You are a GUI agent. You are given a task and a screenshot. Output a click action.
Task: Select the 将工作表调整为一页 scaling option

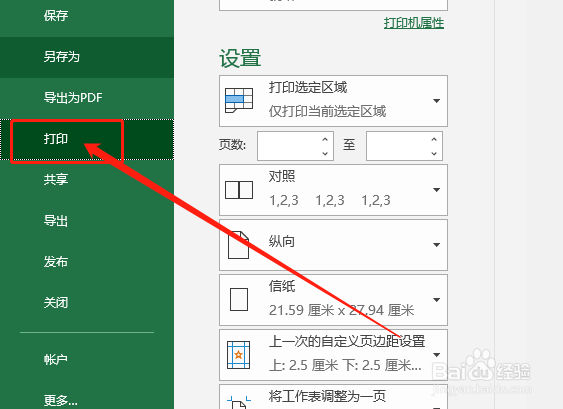coord(333,397)
